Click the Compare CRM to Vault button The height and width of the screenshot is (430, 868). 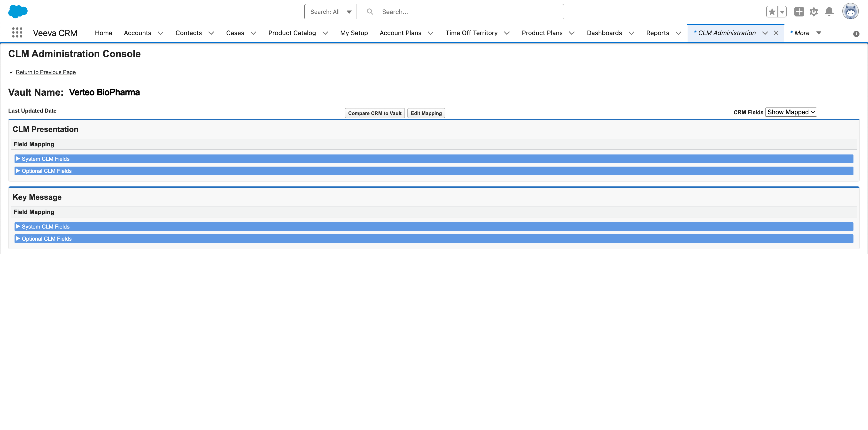click(374, 113)
